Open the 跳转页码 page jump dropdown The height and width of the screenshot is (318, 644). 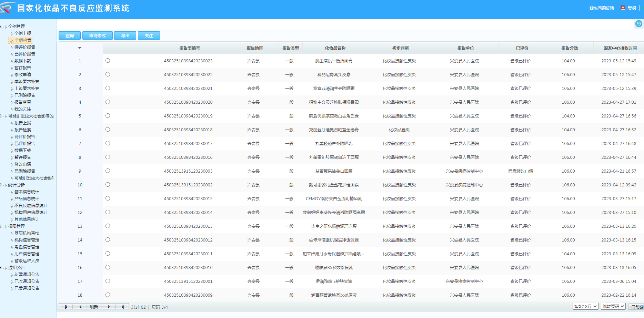pos(613,307)
